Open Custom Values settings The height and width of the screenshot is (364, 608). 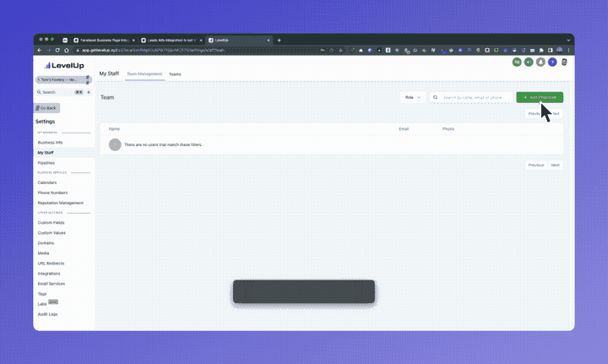coord(52,233)
